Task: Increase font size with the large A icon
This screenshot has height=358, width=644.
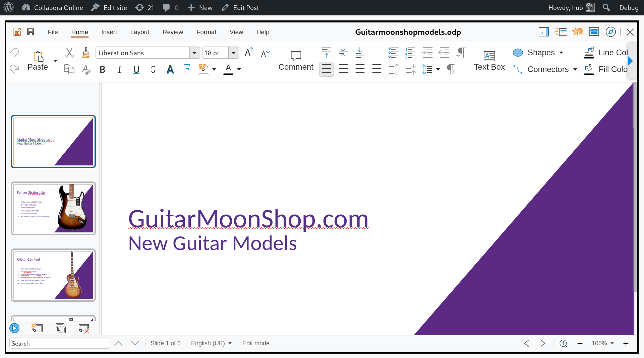Action: (x=249, y=53)
